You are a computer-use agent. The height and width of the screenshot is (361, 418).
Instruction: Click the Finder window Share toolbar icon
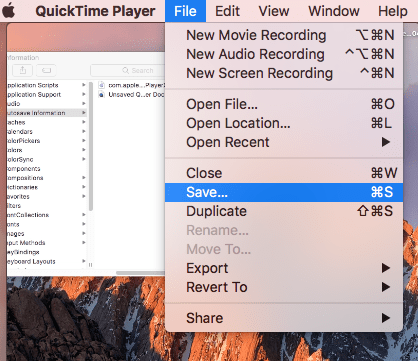23,70
